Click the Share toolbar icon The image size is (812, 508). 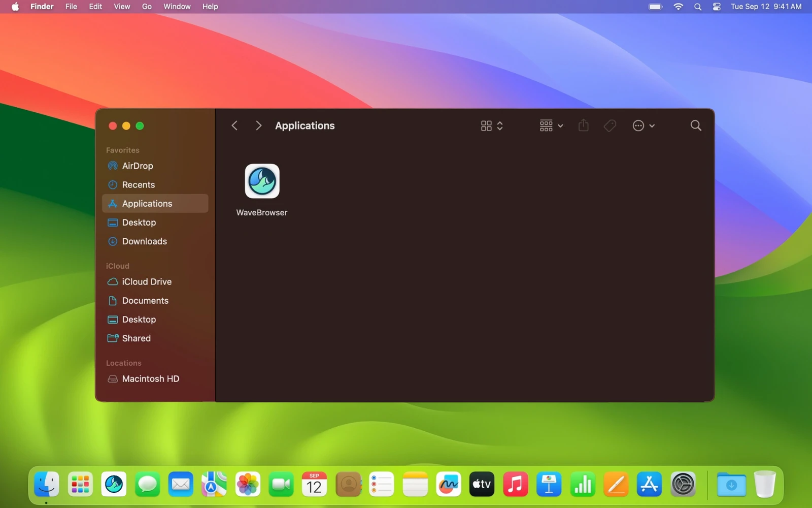tap(584, 125)
